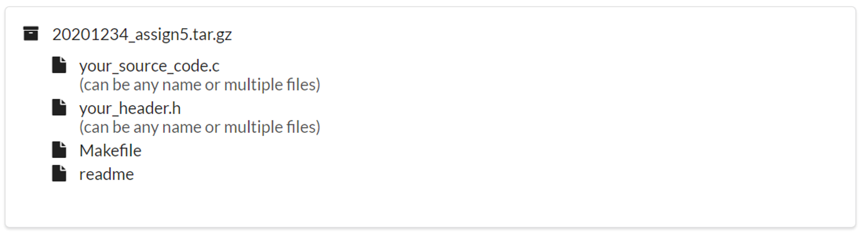Select the readme entry
868x238 pixels.
pyautogui.click(x=106, y=174)
